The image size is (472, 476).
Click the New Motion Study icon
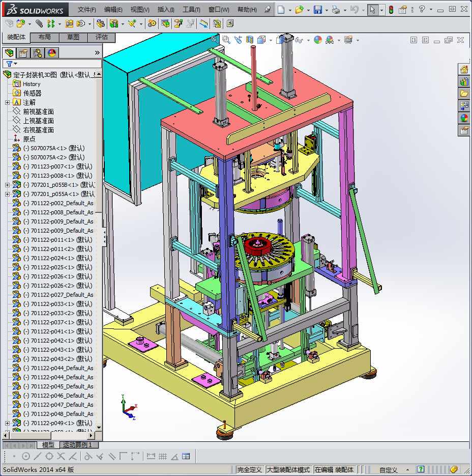(x=152, y=23)
